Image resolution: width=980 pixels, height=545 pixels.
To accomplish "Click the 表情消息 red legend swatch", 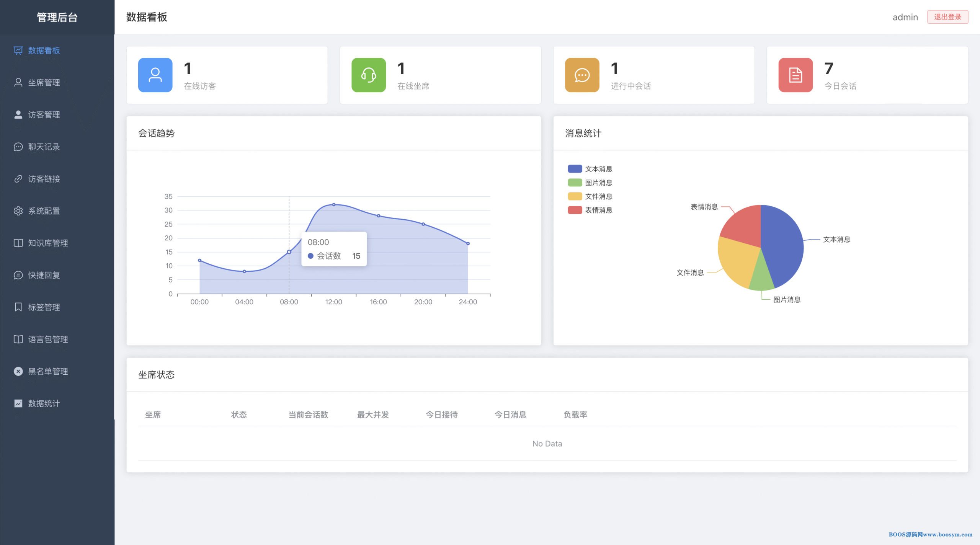I will (x=575, y=210).
